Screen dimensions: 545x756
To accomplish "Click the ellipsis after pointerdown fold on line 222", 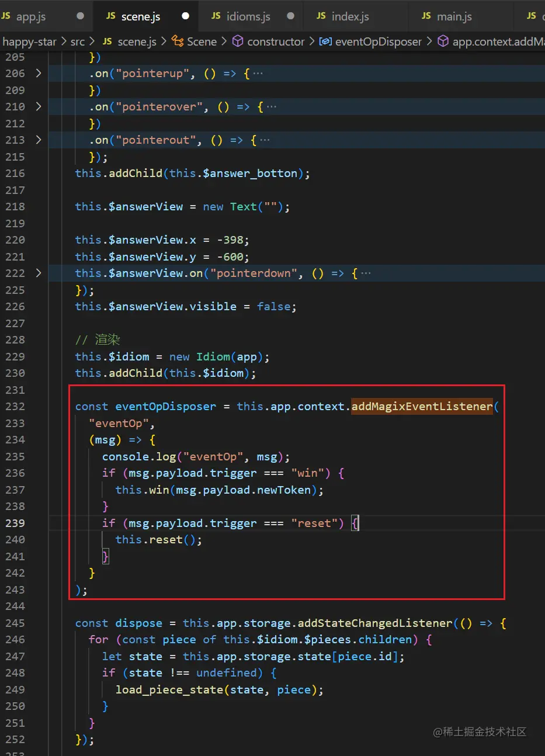I will point(366,273).
